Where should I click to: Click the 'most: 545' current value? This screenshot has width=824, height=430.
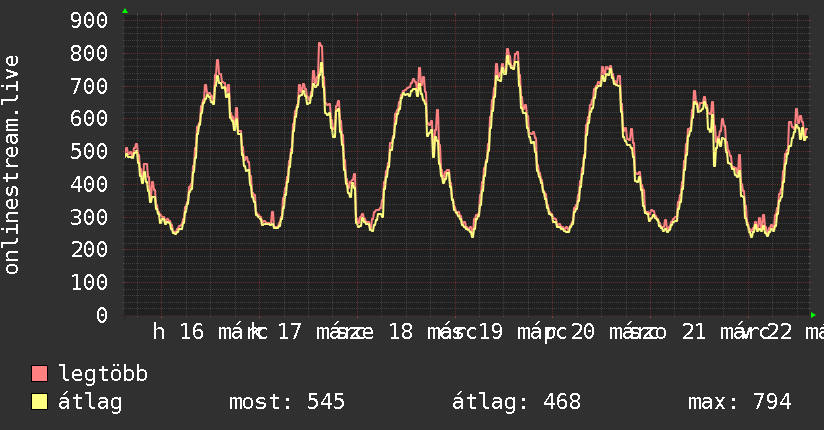[x=287, y=402]
